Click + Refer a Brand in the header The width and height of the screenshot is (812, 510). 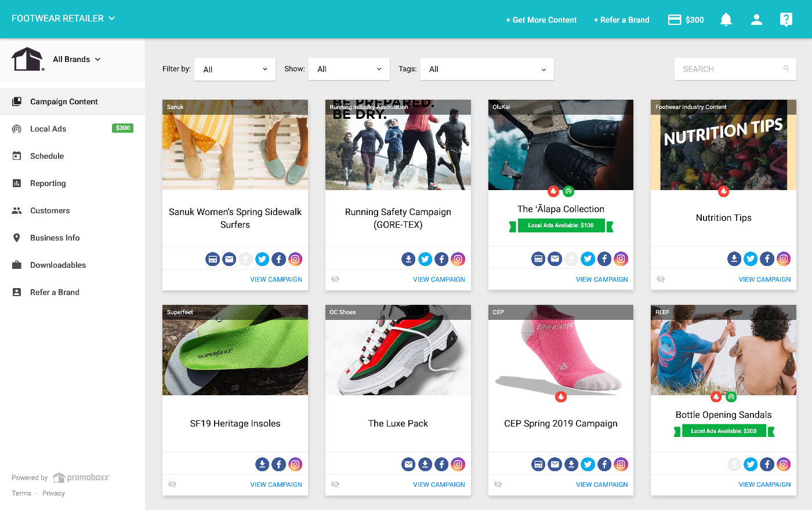click(621, 20)
